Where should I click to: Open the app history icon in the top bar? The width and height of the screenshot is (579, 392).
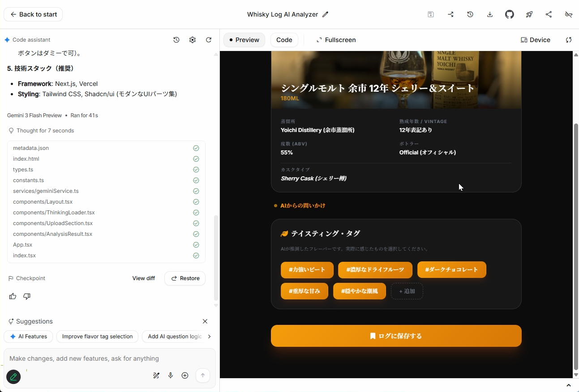point(470,14)
